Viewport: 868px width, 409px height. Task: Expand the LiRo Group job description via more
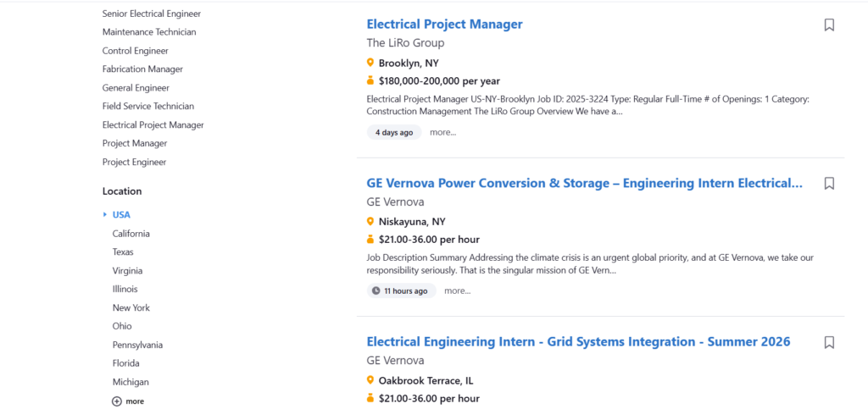coord(442,132)
